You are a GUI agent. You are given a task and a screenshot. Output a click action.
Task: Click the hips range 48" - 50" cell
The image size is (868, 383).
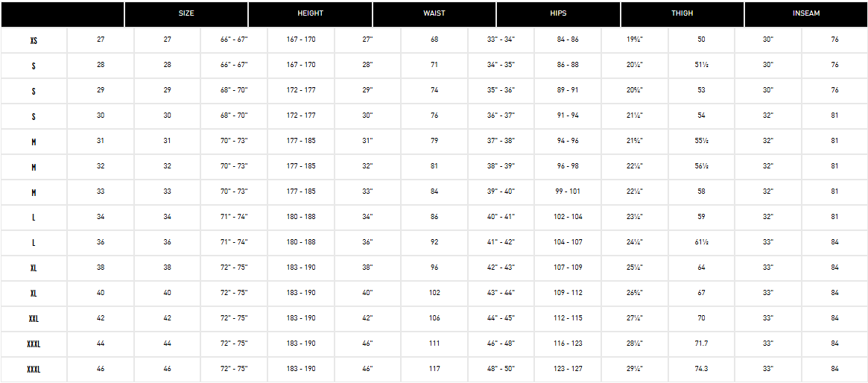tap(501, 369)
